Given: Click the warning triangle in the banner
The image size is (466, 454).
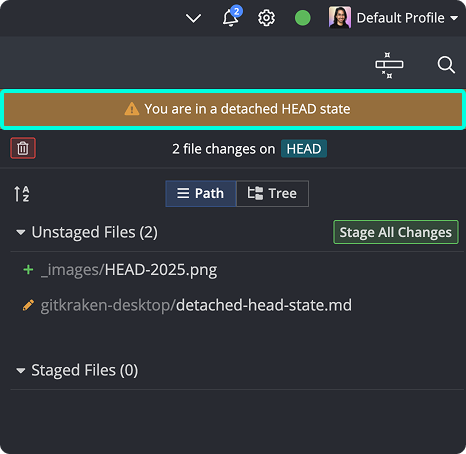Looking at the screenshot, I should pos(132,109).
